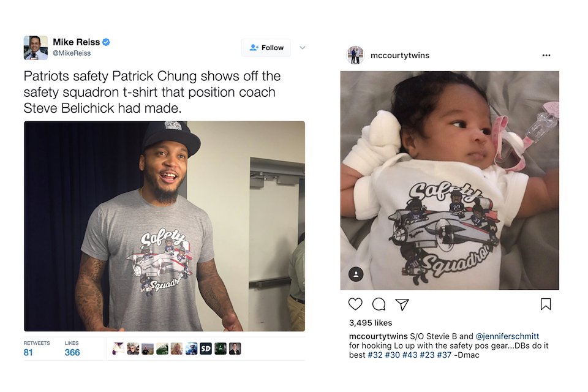The image size is (588, 392).
Task: Open the @MikeReiss handle link
Action: (x=72, y=53)
